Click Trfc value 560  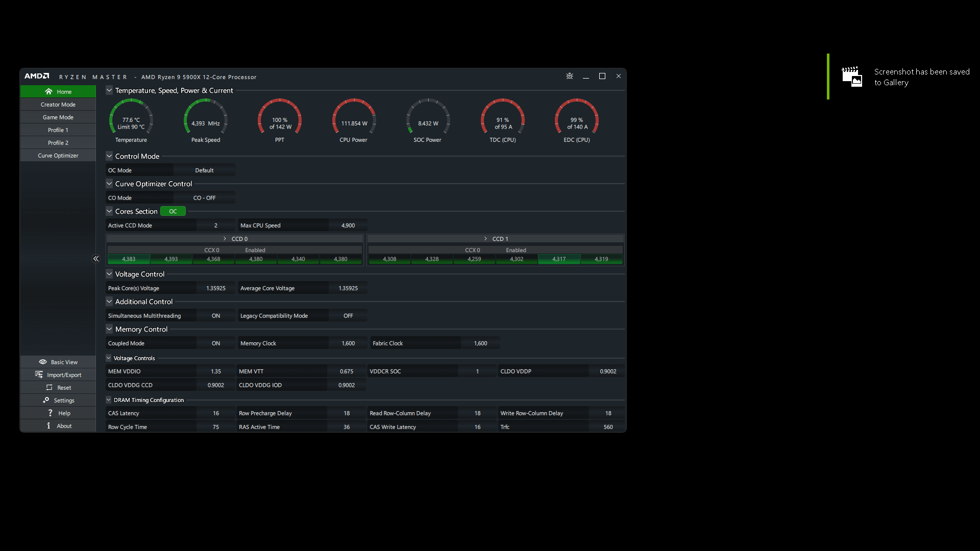click(x=608, y=427)
